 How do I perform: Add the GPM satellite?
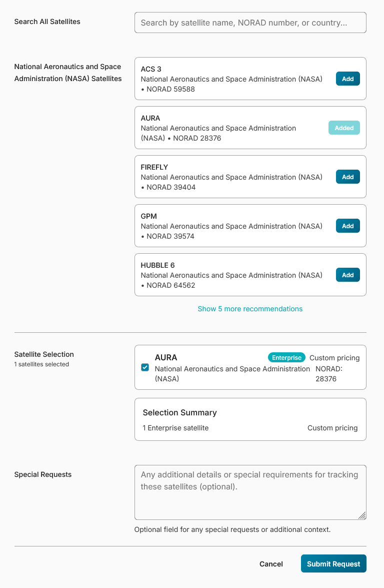[347, 226]
